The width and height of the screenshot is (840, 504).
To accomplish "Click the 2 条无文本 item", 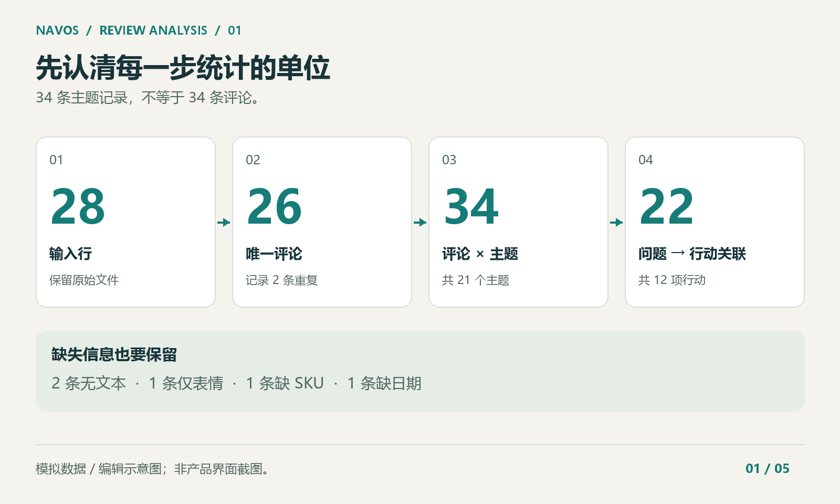I will pos(89,383).
